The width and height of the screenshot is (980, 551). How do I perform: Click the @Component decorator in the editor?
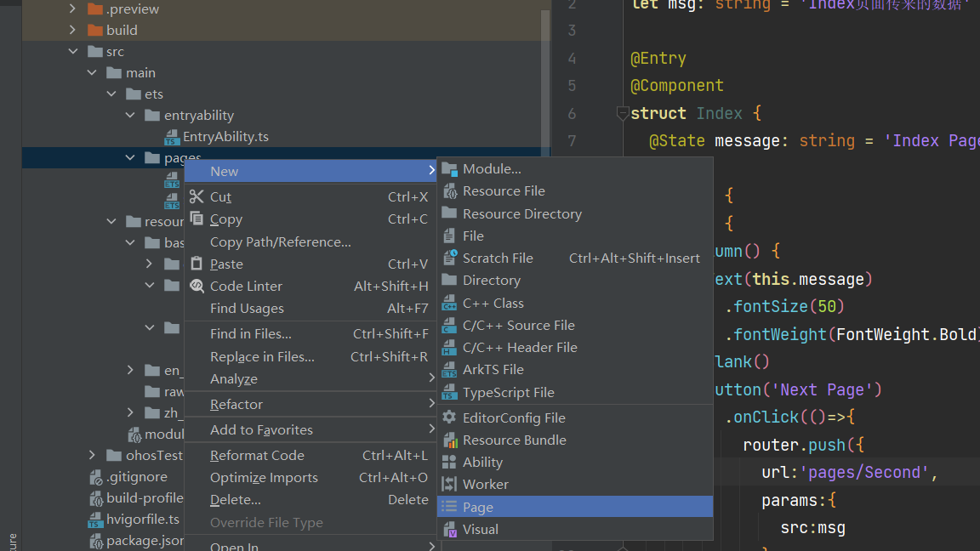pos(677,86)
